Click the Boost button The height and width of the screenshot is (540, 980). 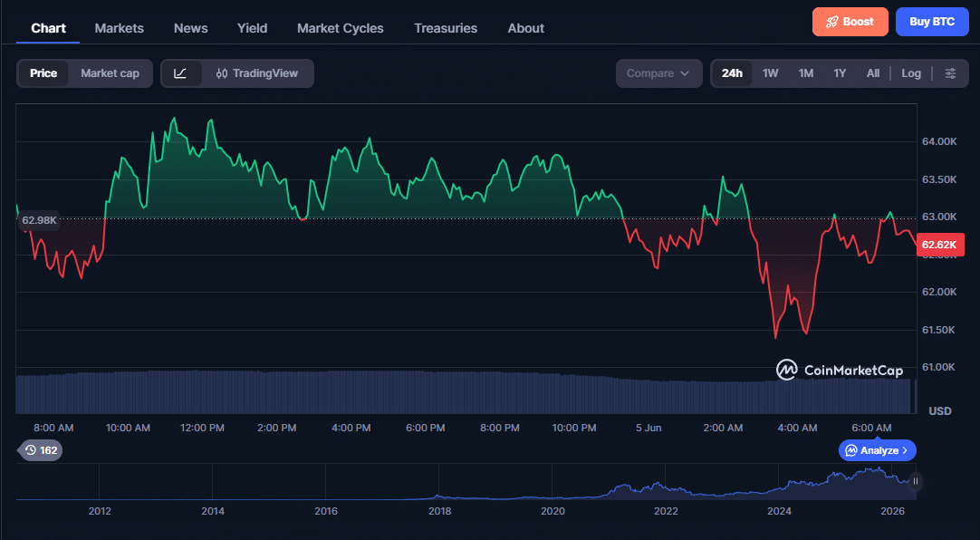pos(850,22)
